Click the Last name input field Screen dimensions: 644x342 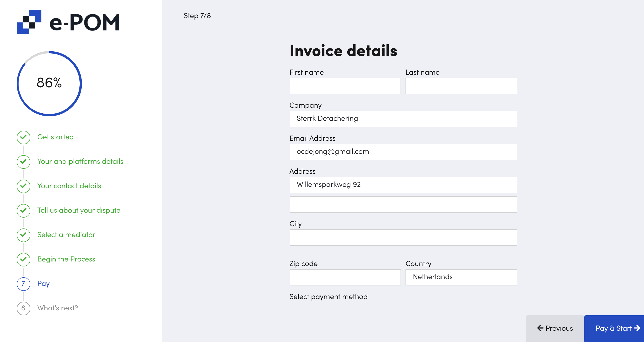pyautogui.click(x=461, y=85)
